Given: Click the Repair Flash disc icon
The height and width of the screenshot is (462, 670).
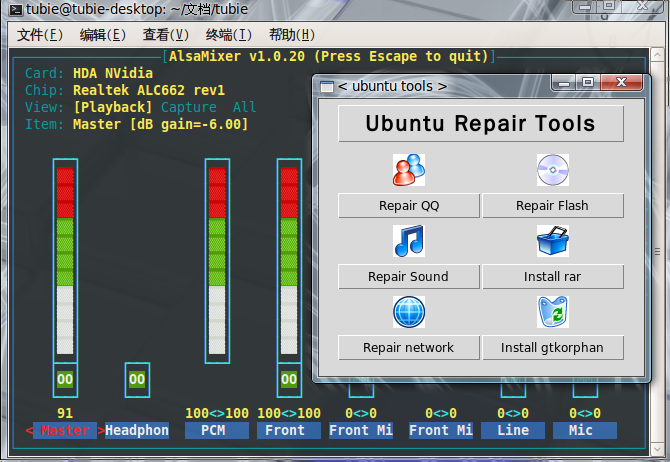Looking at the screenshot, I should click(553, 170).
